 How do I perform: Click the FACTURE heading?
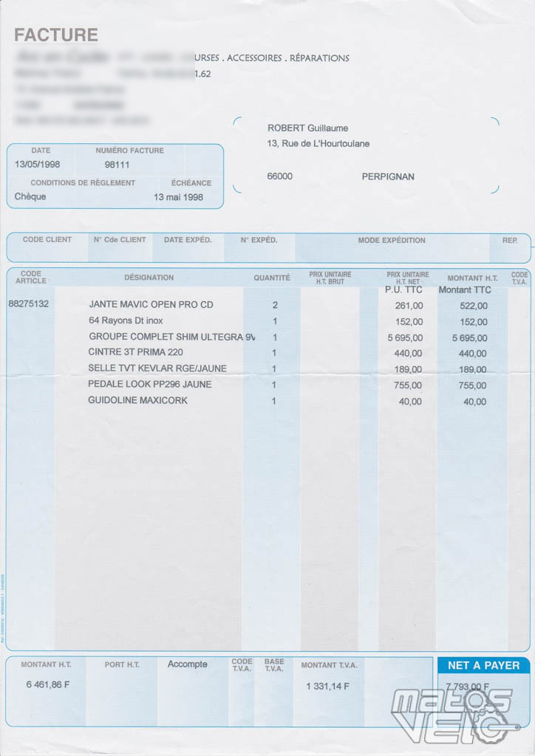(56, 35)
